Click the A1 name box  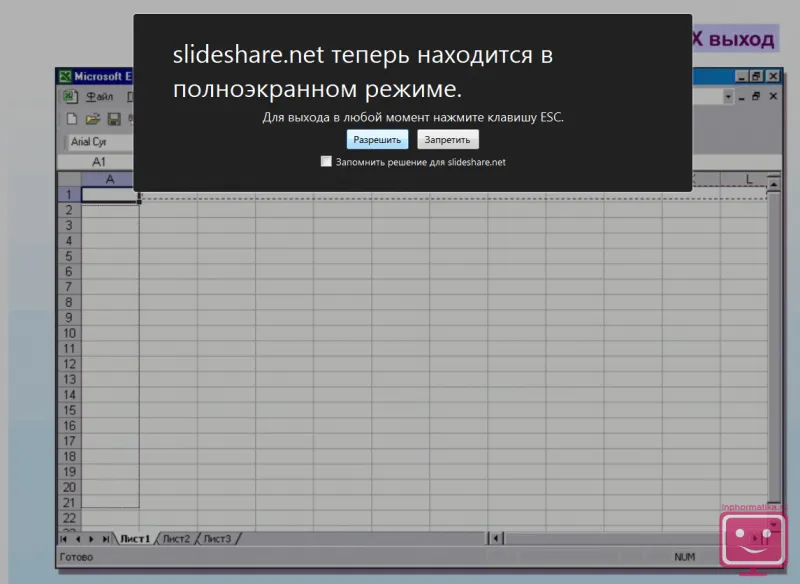pos(98,162)
